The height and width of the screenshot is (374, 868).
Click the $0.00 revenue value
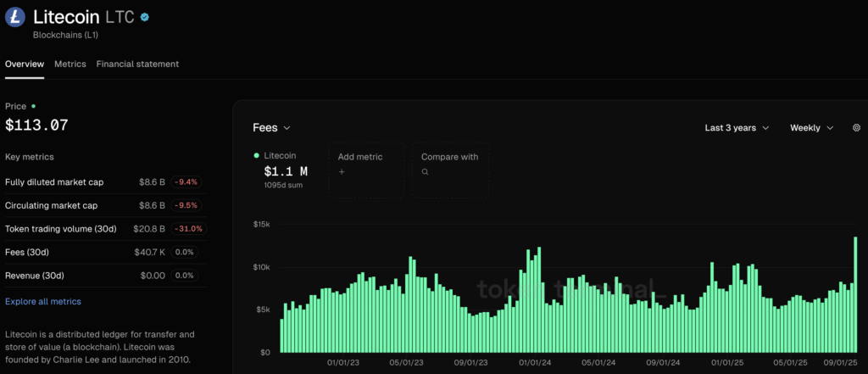coord(153,276)
